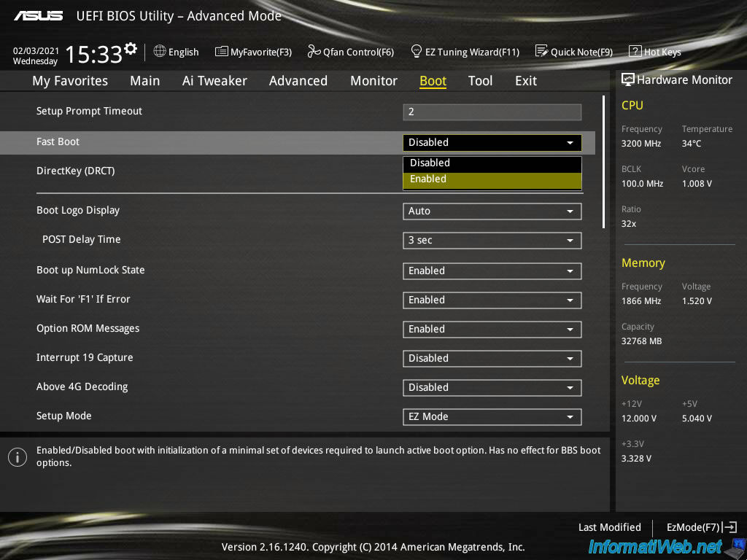Viewport: 747px width, 560px height.
Task: Select Disabled in Fast Boot list
Action: point(492,163)
